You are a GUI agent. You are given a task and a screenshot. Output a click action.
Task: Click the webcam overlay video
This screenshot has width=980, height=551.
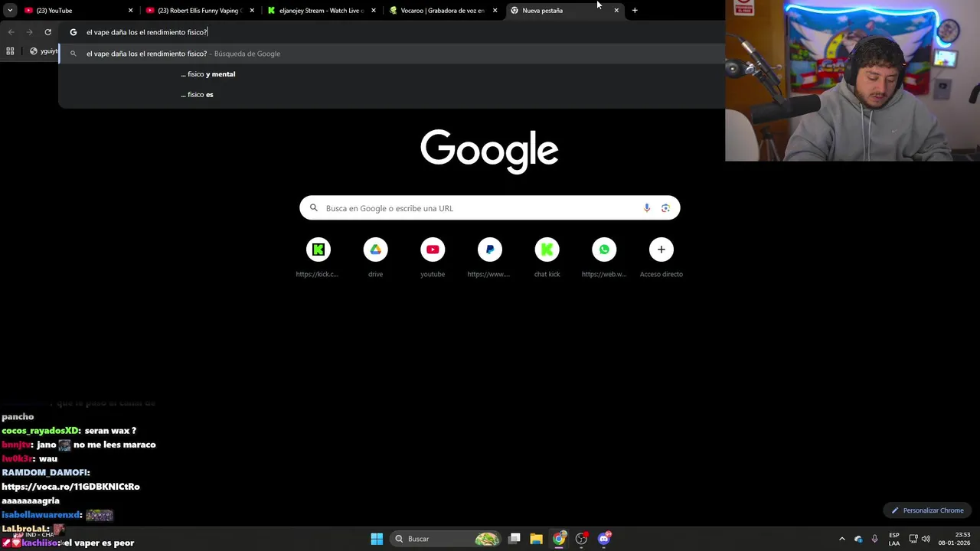[x=852, y=80]
